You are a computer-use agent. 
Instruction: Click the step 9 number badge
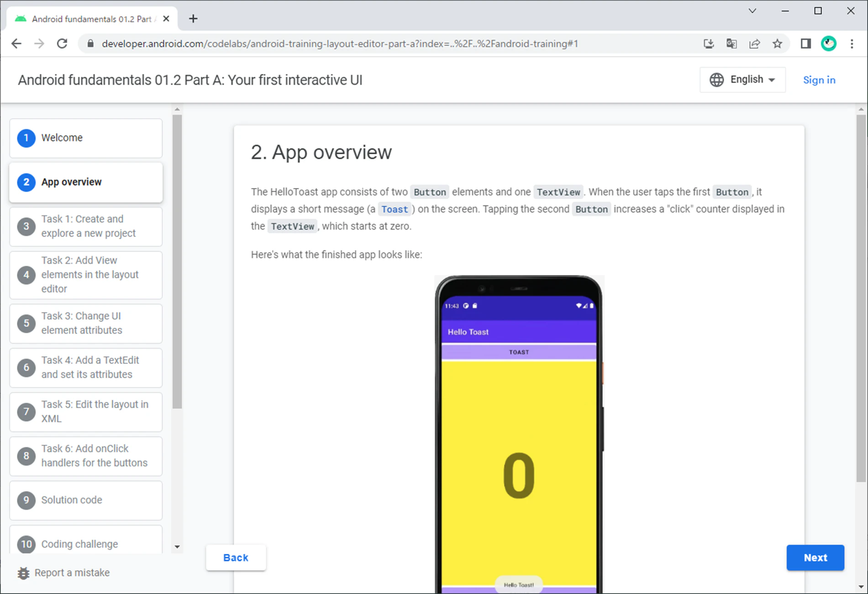click(x=26, y=500)
